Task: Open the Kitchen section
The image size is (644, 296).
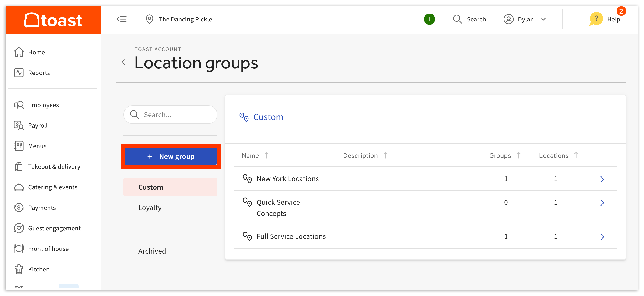Action: pyautogui.click(x=38, y=269)
